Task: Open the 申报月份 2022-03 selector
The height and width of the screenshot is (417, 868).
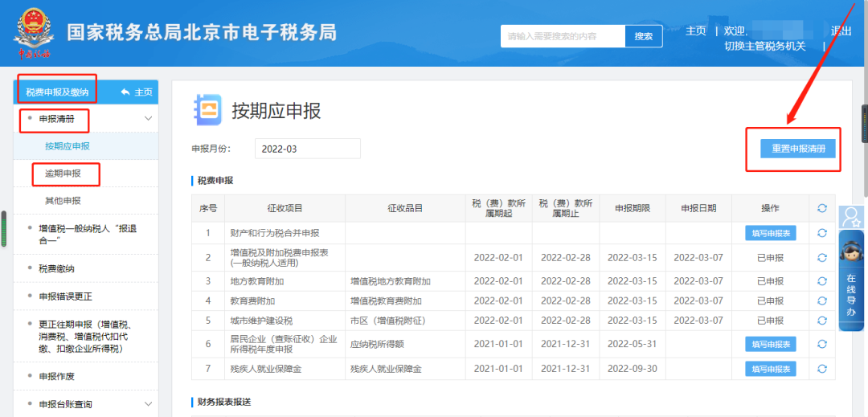Action: coord(308,148)
